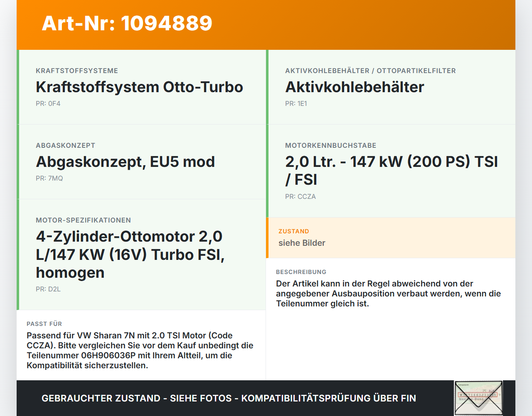The width and height of the screenshot is (532, 416).
Task: Click the footer GEBRAUCHTER ZUSTAND banner text
Action: 229,398
